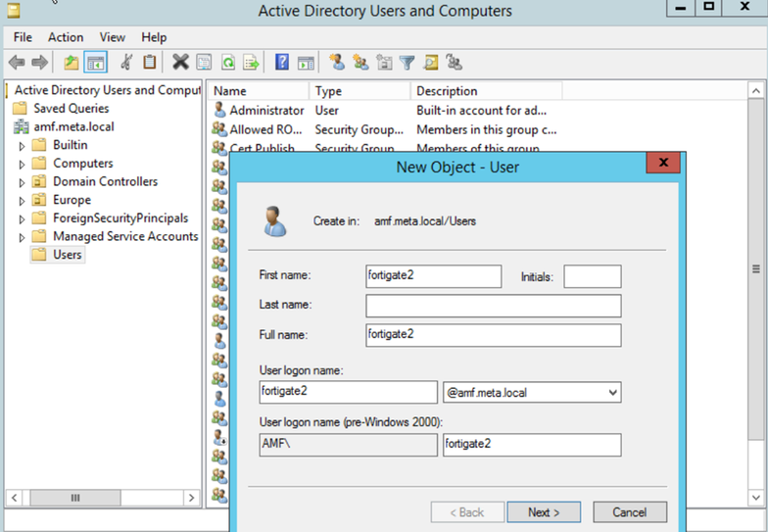Click the create new user toolbar icon
Image resolution: width=768 pixels, height=532 pixels.
337,63
